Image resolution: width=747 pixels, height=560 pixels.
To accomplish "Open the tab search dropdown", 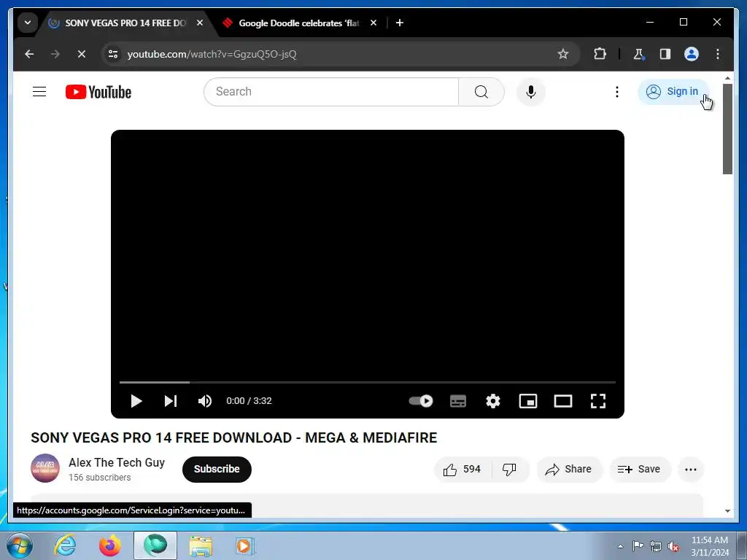I will click(x=28, y=23).
